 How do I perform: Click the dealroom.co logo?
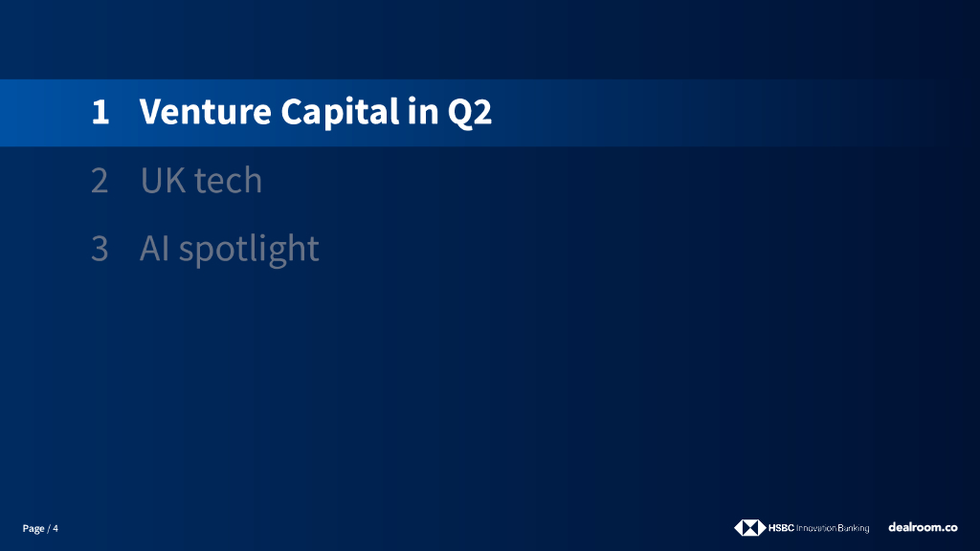(x=923, y=527)
